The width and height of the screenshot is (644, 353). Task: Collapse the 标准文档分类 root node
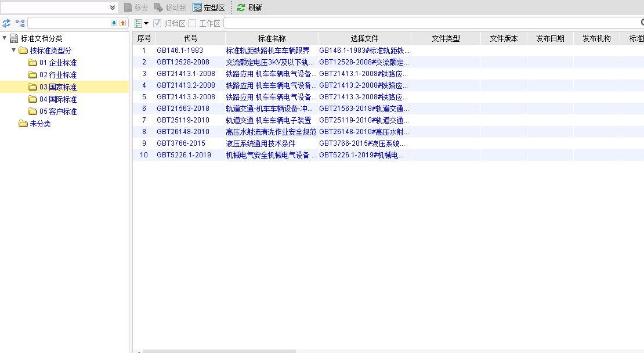point(5,38)
